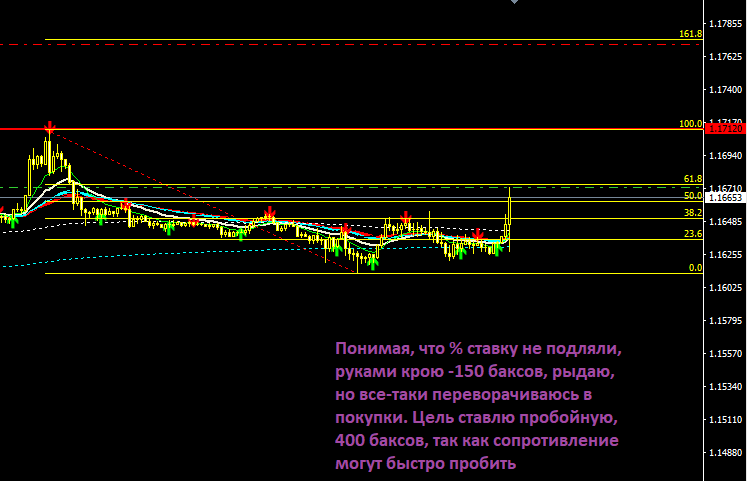Click the 1.17400 price scale value
Screen dimensions: 748x481
[x=726, y=90]
